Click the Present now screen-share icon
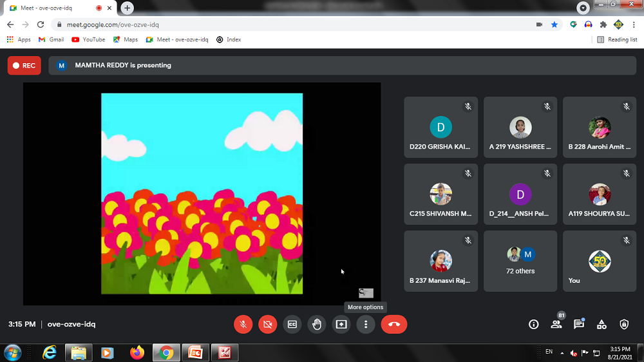This screenshot has width=644, height=362. [341, 325]
